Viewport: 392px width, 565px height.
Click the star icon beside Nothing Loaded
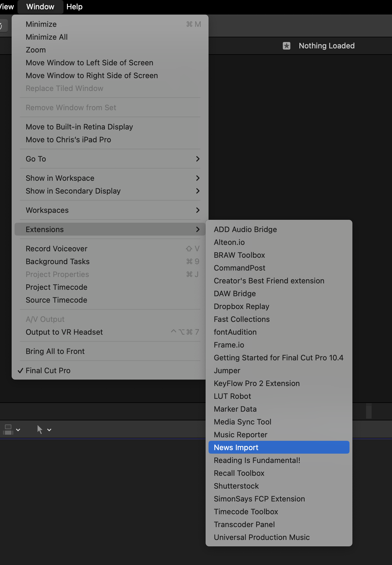pos(287,46)
